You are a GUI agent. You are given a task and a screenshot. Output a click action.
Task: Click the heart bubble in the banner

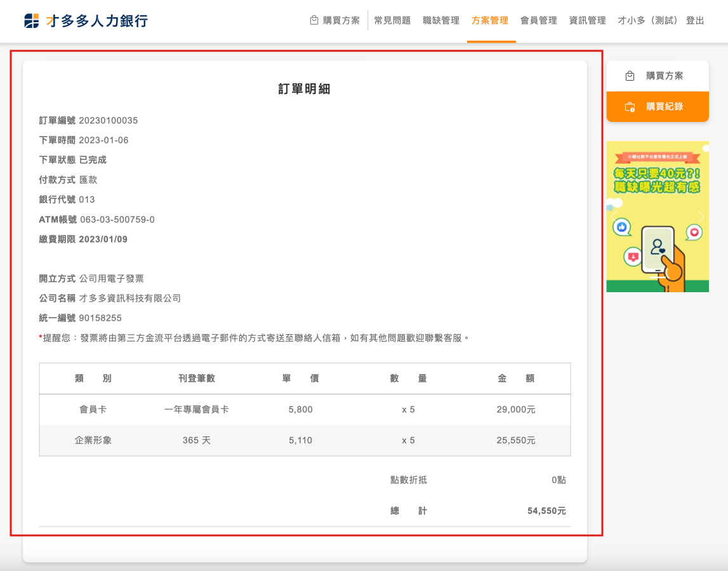[x=695, y=232]
